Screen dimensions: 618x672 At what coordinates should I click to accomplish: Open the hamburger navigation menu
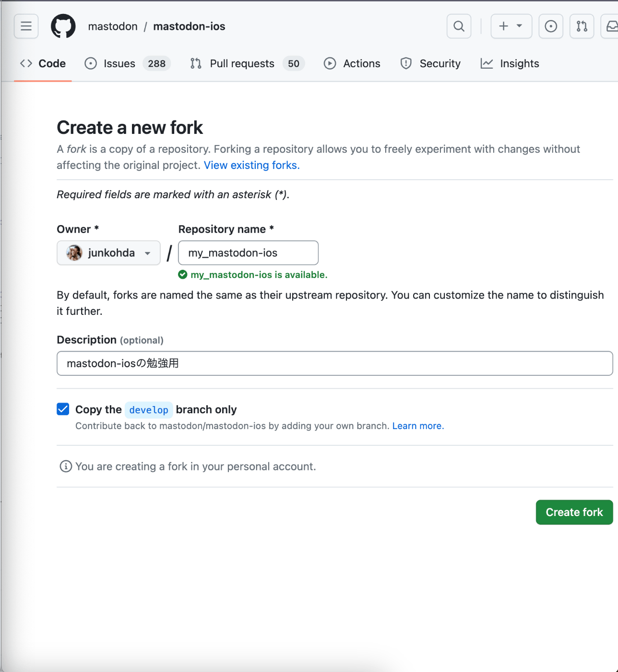point(26,26)
